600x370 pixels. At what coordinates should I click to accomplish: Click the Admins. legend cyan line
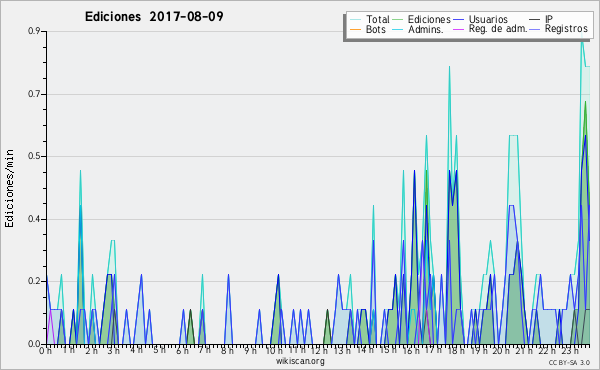point(398,29)
